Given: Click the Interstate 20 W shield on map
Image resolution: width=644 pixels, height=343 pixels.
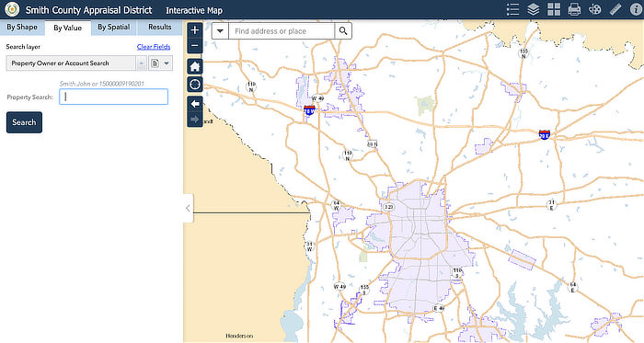Looking at the screenshot, I should [309, 110].
